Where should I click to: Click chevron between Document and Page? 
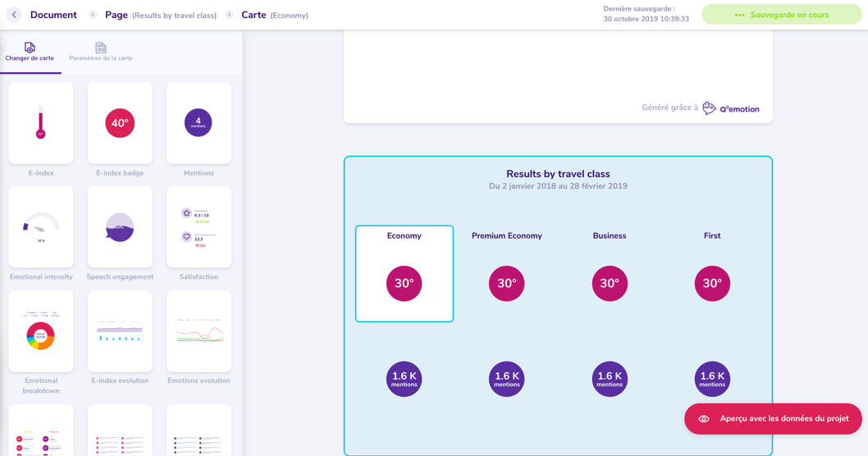pos(93,15)
